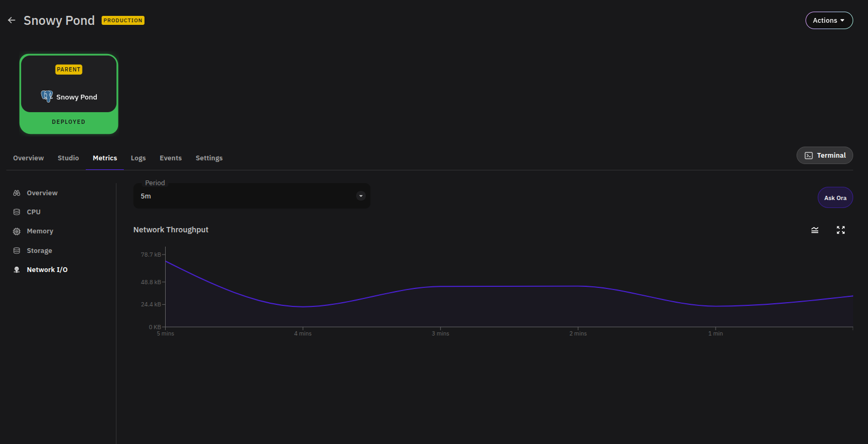Click the DEPLOYED status label

69,122
